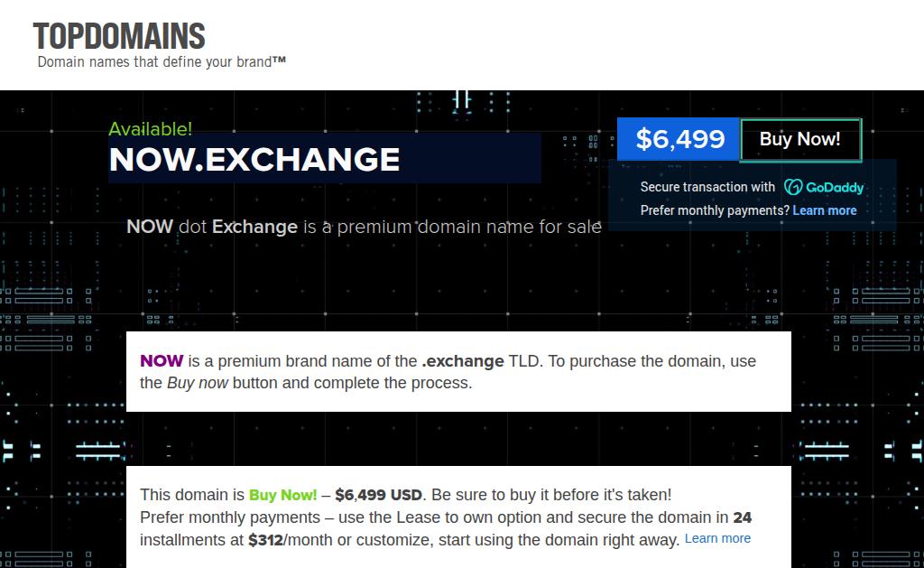
Task: Click the purple NOW brand name
Action: point(162,361)
